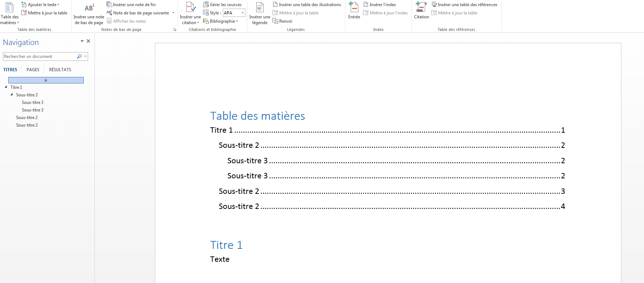Click Sous-titre 2 page 4 TOC entry
Image resolution: width=644 pixels, height=283 pixels.
pos(392,206)
